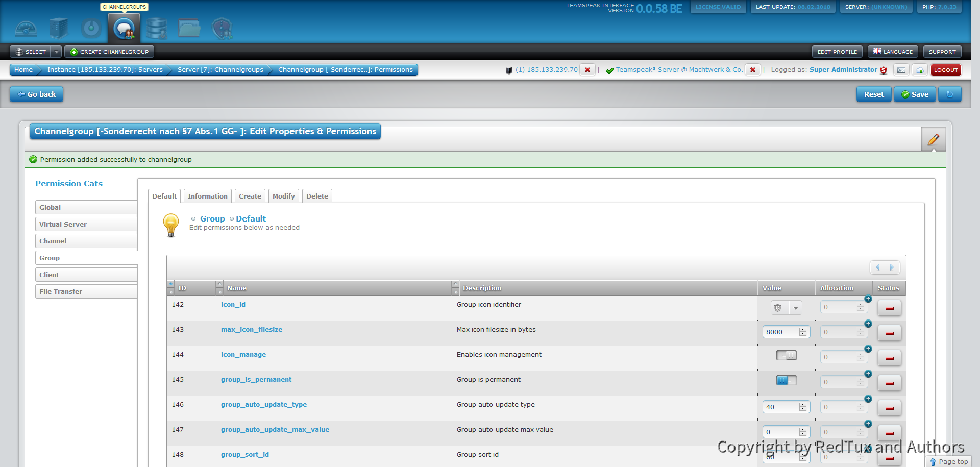This screenshot has width=980, height=467.
Task: Open the Channelgroups speech-bubble icon
Action: click(124, 29)
